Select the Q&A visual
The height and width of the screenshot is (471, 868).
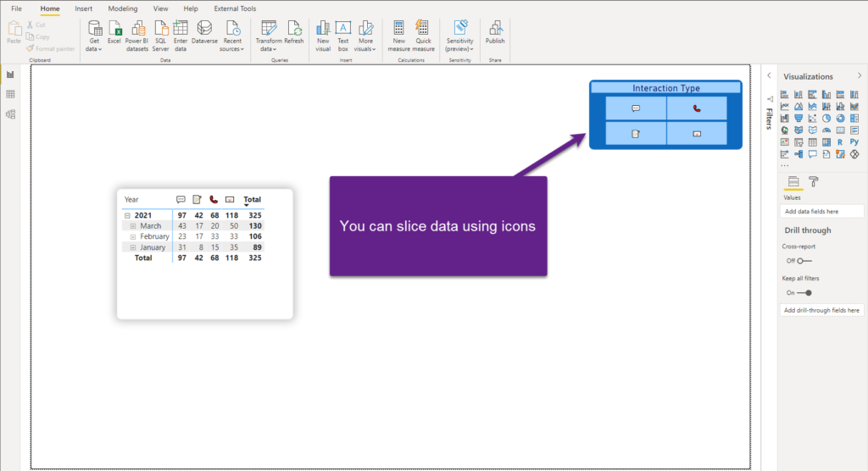(812, 154)
